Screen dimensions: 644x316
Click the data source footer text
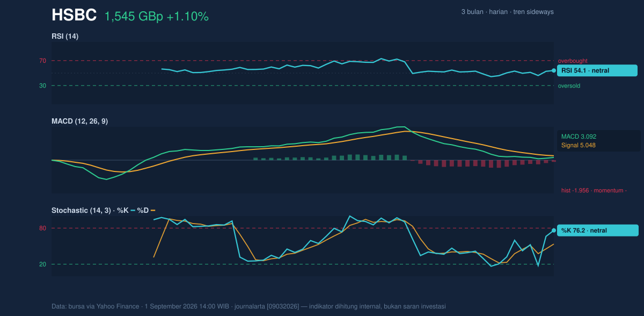[248, 306]
